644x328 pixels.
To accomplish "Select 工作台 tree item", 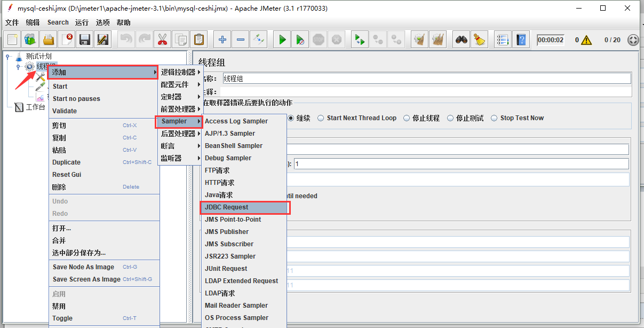I will coord(36,107).
